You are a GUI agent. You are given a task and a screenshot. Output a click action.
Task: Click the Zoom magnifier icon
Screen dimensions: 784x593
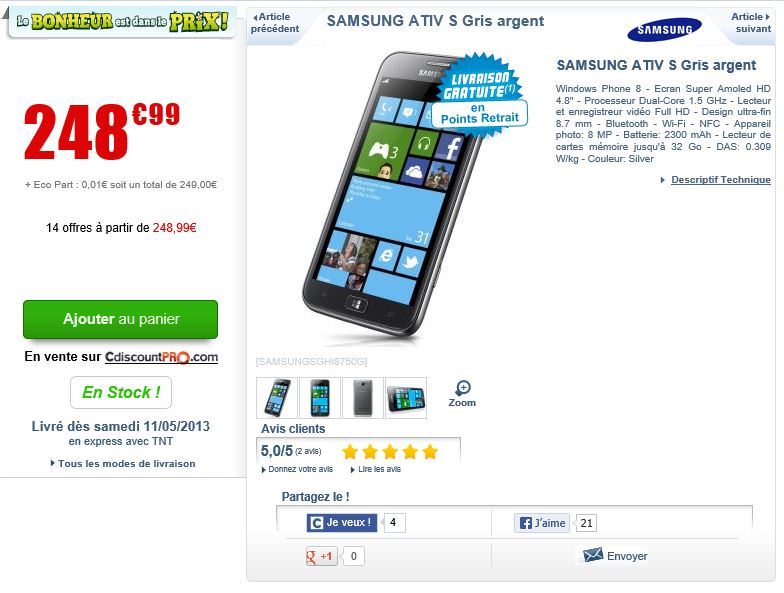pos(463,388)
